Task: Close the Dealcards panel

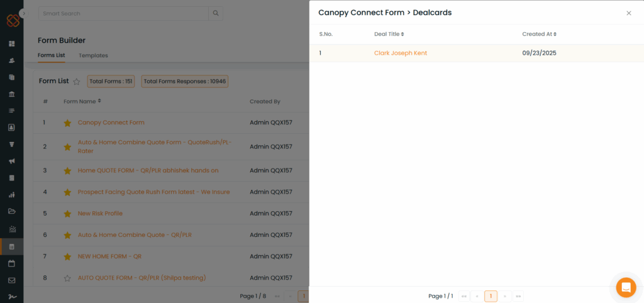Action: point(628,13)
